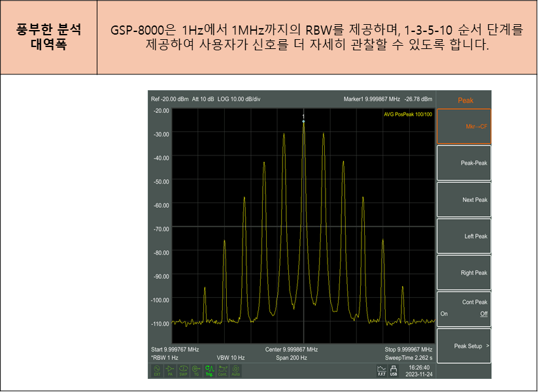538x392 pixels.
Task: Click the 2023-11-24 date display
Action: [x=419, y=374]
